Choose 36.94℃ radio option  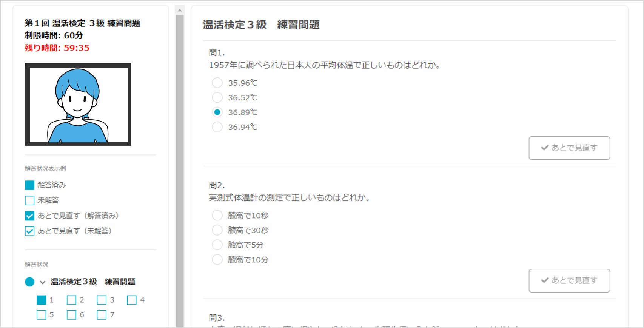click(217, 127)
